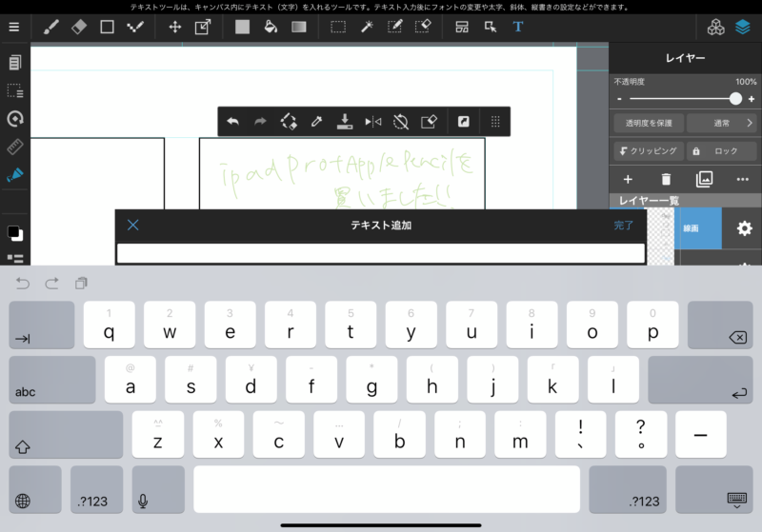The width and height of the screenshot is (762, 532).
Task: Toggle layer ロック lock
Action: click(722, 151)
